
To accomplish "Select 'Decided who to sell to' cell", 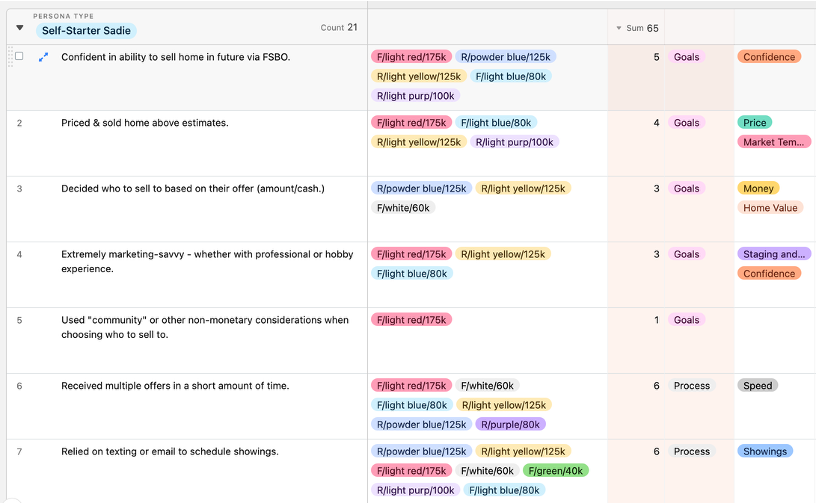I will click(193, 188).
